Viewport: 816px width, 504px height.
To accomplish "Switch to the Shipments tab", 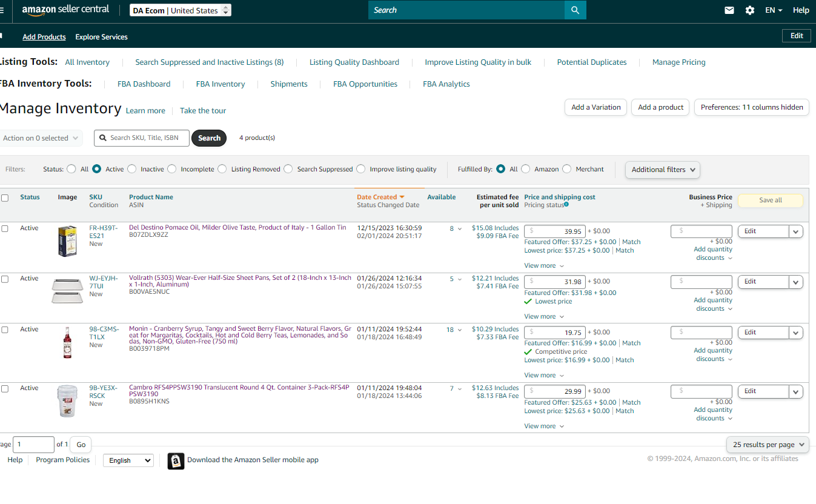I will click(289, 84).
